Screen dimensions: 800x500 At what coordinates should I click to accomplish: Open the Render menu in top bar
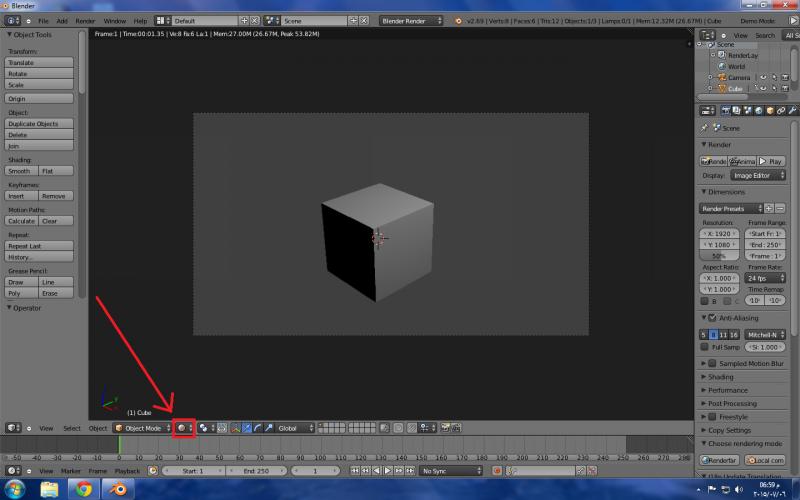tap(85, 21)
